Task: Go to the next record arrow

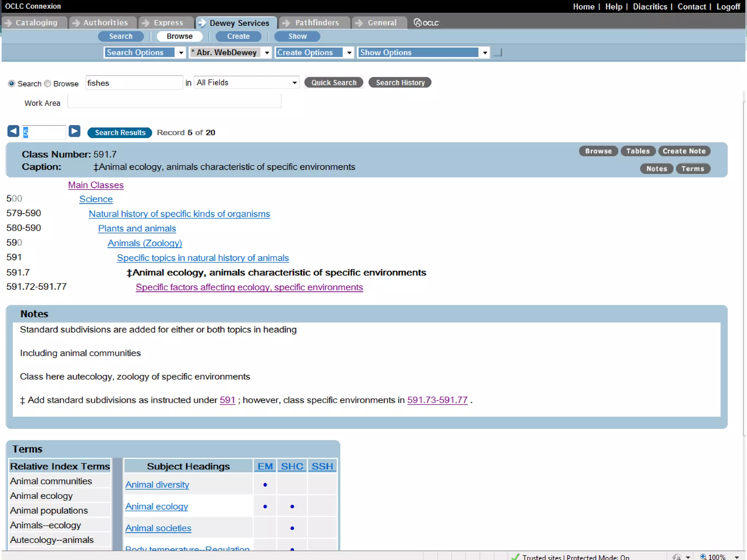Action: coord(74,131)
